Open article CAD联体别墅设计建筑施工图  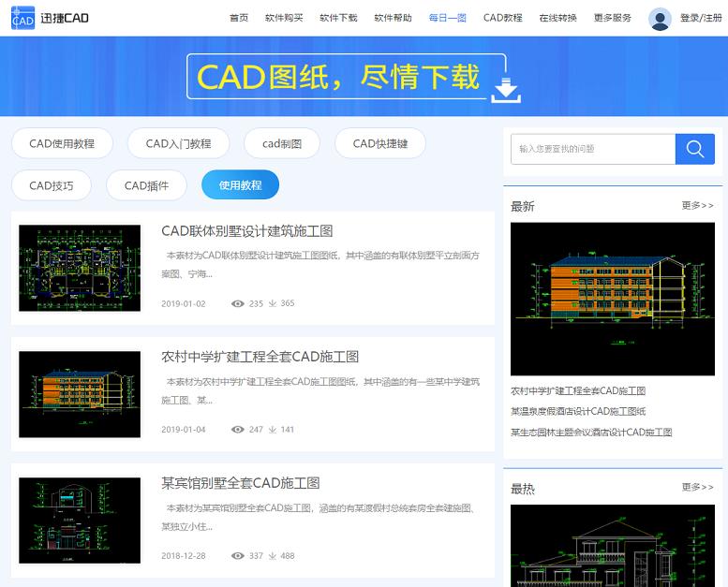click(x=247, y=230)
